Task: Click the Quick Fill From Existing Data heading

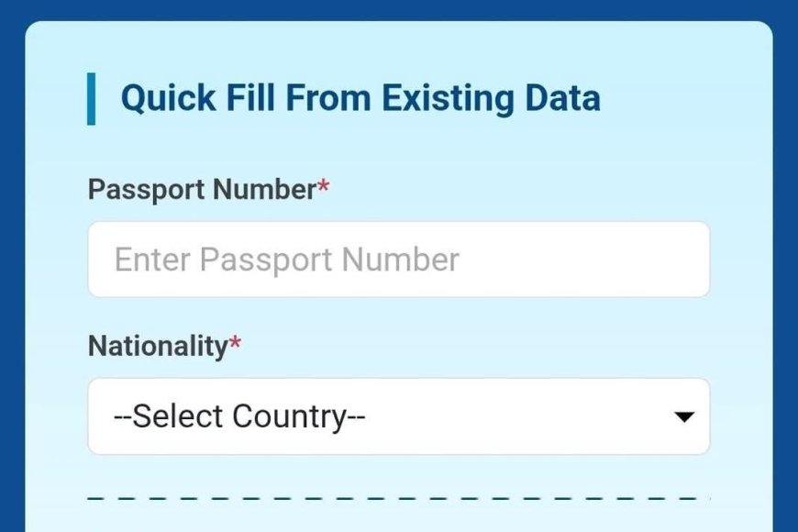Action: pos(360,98)
